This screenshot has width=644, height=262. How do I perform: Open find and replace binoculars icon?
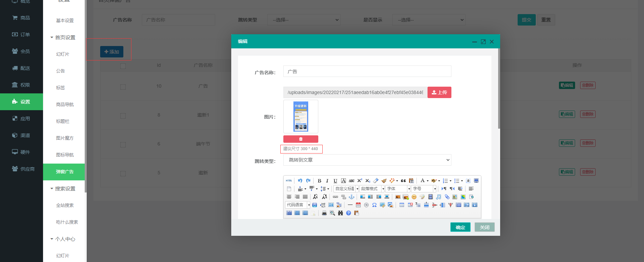[340, 213]
